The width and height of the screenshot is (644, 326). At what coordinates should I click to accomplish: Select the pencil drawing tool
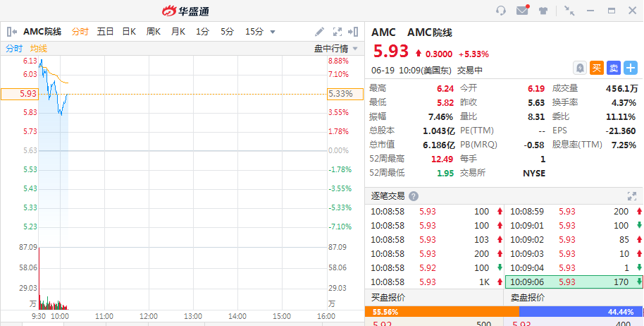pos(319,32)
